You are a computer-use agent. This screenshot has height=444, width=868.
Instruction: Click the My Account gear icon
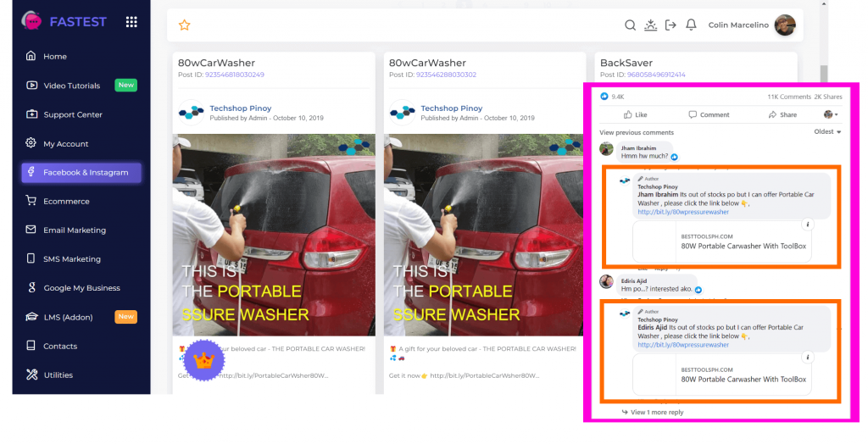[x=31, y=143]
